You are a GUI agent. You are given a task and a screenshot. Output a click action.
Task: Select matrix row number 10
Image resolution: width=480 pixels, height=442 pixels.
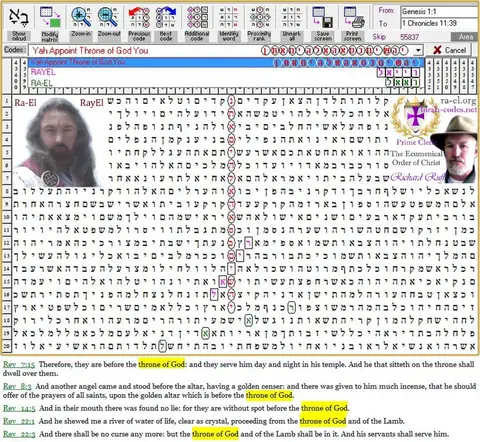(x=6, y=217)
